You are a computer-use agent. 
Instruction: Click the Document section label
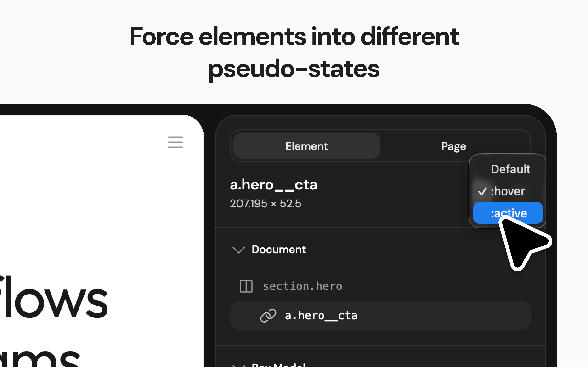(x=279, y=250)
